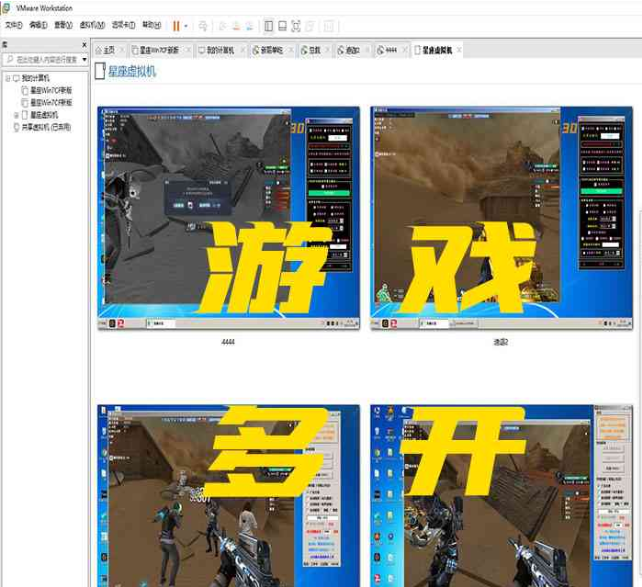642x587 pixels.
Task: Open the 帮助 menu
Action: click(151, 25)
